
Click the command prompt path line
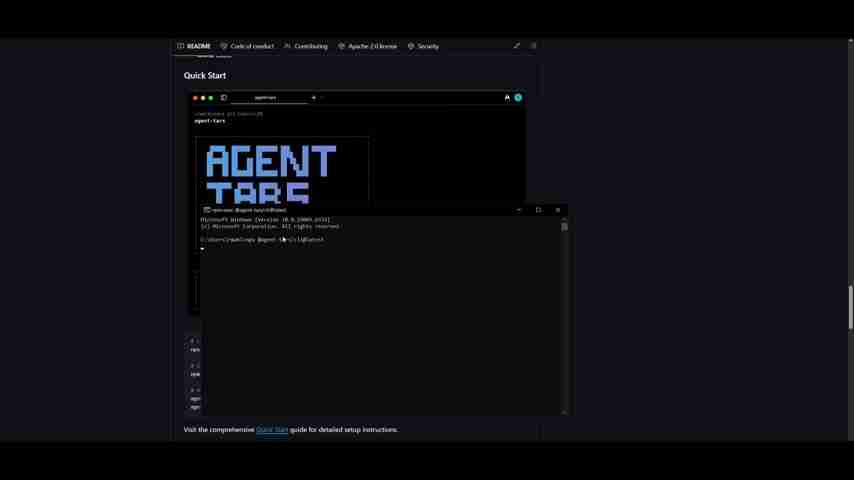262,239
